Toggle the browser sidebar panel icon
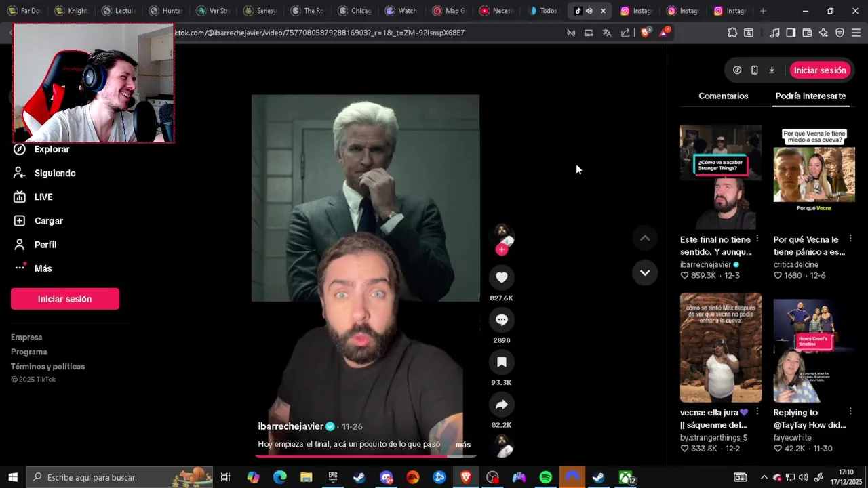 click(791, 33)
